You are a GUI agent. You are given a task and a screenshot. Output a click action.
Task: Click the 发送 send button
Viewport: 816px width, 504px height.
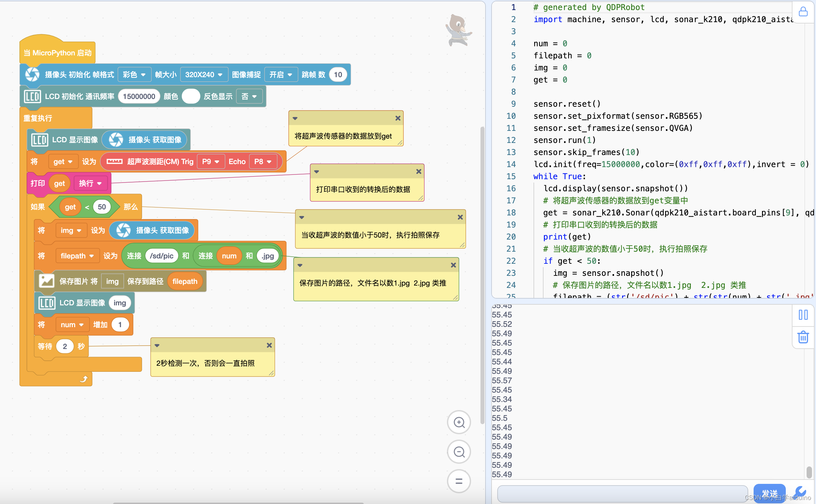point(769,494)
